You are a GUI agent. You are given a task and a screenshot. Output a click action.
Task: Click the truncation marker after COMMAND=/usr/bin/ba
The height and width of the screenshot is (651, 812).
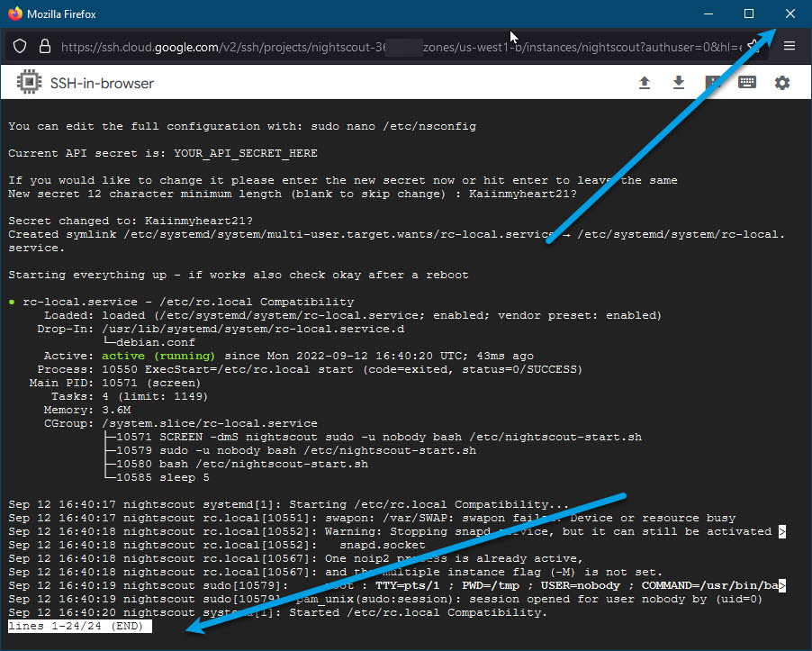pyautogui.click(x=782, y=585)
